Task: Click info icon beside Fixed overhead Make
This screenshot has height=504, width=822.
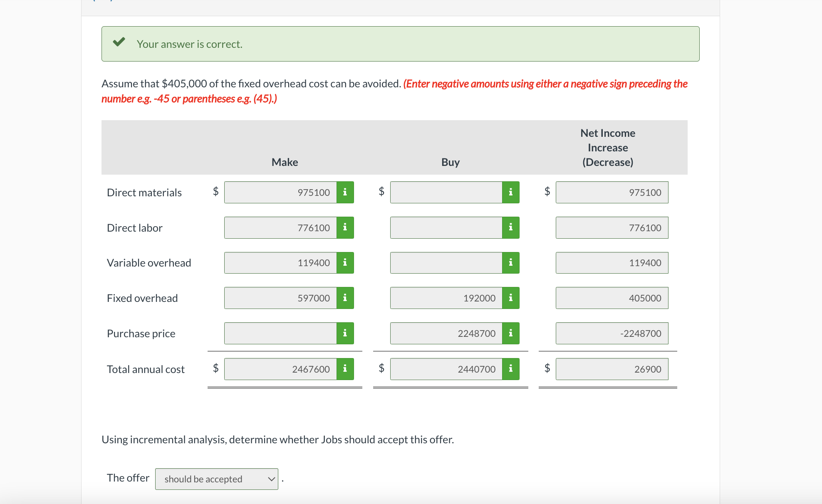Action: [x=345, y=298]
